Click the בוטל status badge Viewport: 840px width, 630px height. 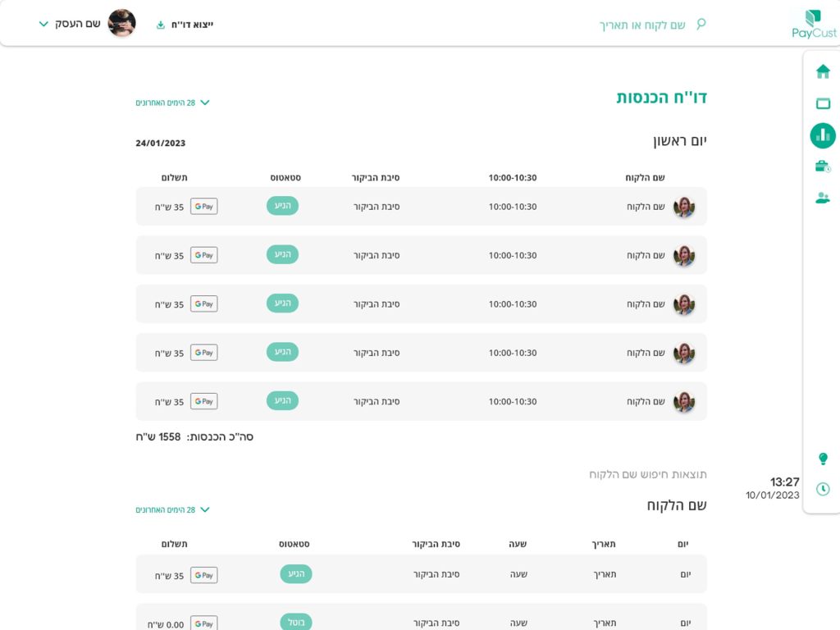(295, 622)
